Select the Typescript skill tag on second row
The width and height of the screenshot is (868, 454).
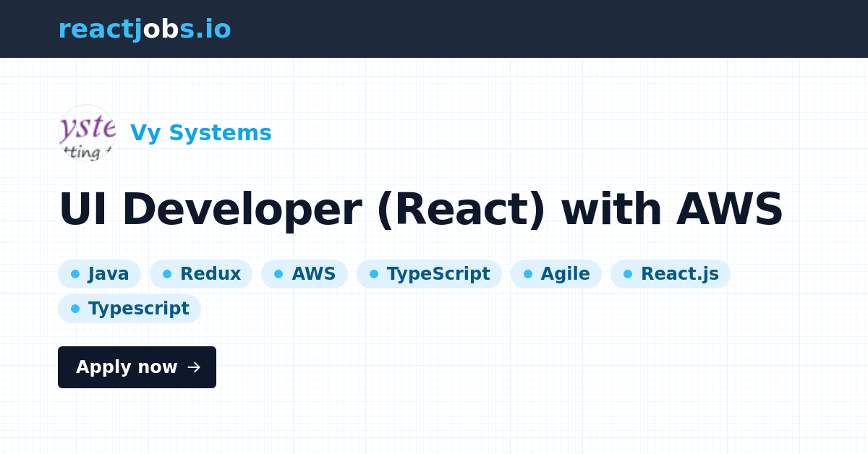129,308
